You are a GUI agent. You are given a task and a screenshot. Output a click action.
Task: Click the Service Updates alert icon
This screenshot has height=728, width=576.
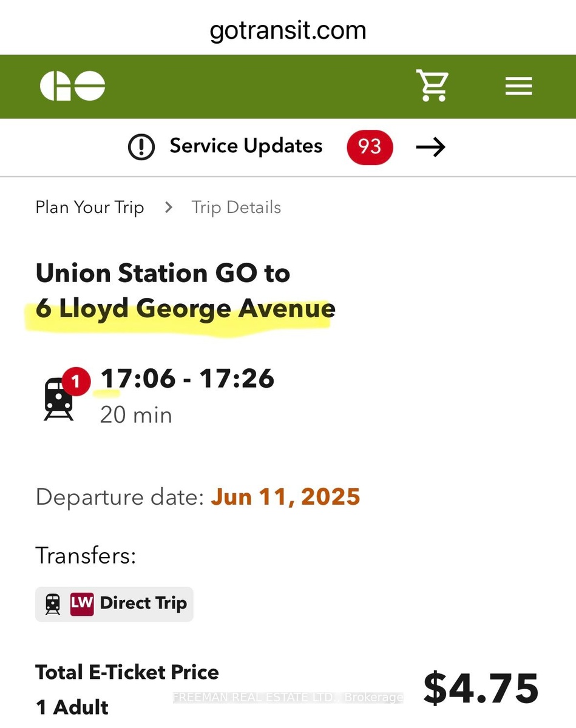(x=141, y=147)
